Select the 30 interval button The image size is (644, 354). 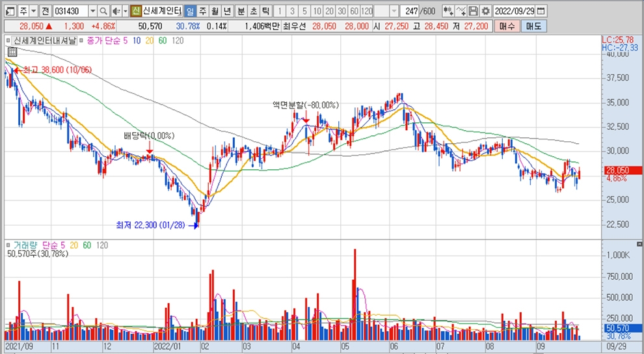click(x=342, y=10)
